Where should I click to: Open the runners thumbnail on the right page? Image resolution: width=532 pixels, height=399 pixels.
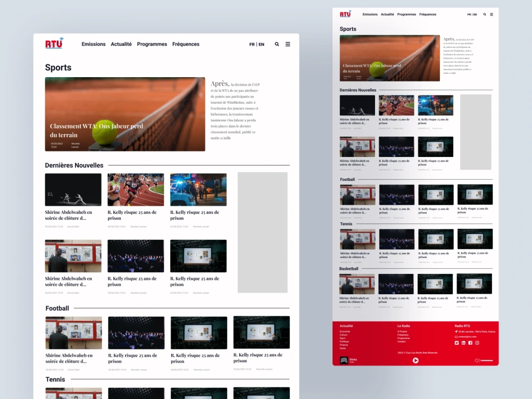(x=396, y=105)
